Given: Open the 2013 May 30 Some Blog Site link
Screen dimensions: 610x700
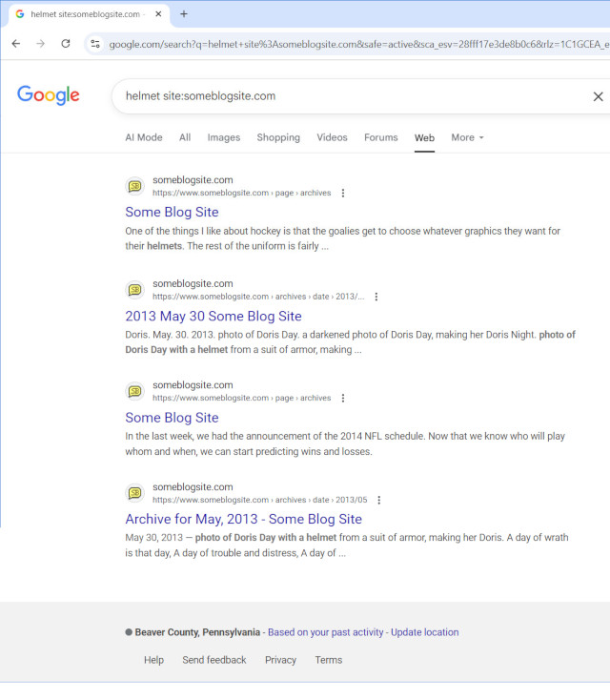Looking at the screenshot, I should coord(213,316).
